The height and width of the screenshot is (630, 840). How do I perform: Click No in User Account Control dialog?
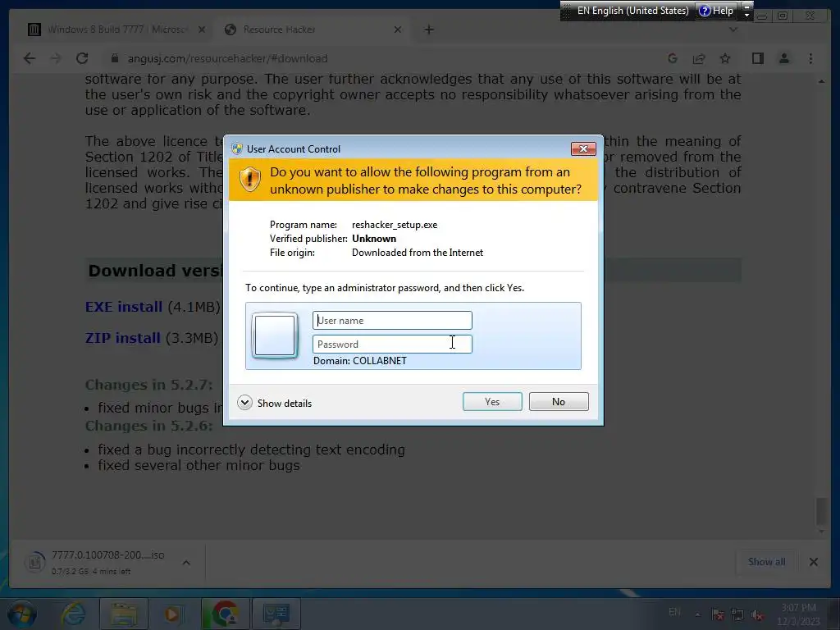[558, 402]
